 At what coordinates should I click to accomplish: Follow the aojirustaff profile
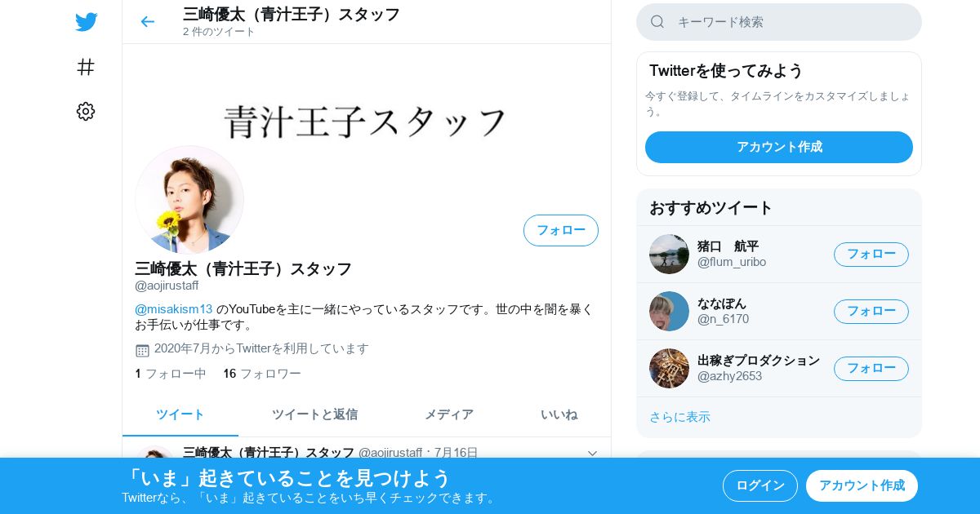pyautogui.click(x=561, y=230)
